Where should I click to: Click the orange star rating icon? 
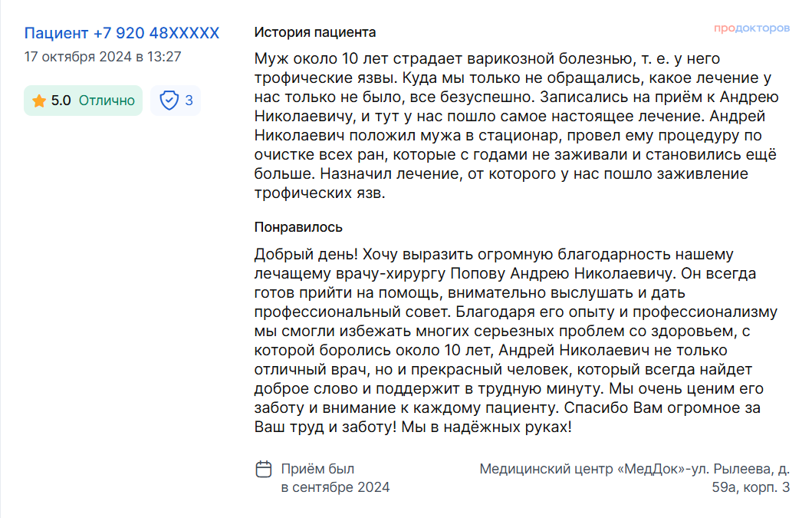click(39, 101)
